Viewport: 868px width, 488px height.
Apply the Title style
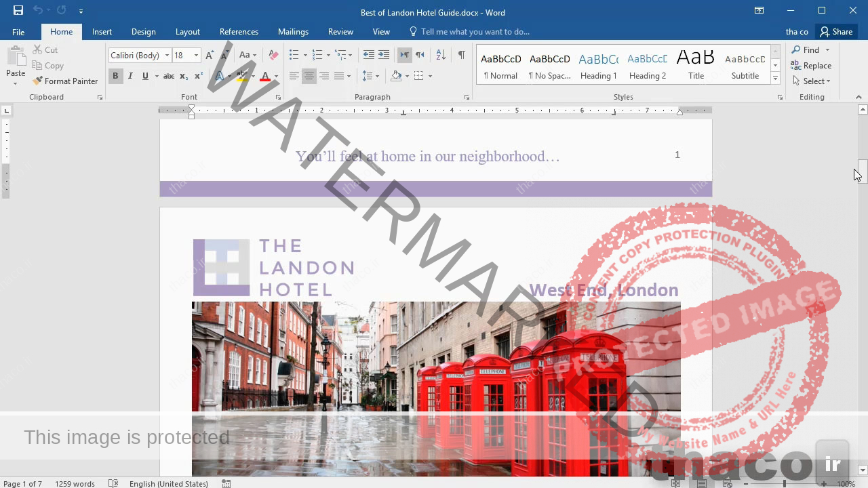point(696,66)
